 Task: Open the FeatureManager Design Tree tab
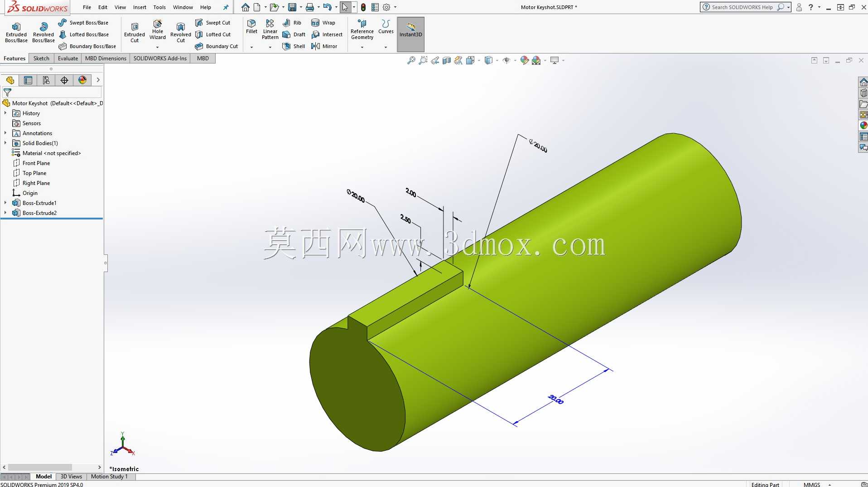10,80
